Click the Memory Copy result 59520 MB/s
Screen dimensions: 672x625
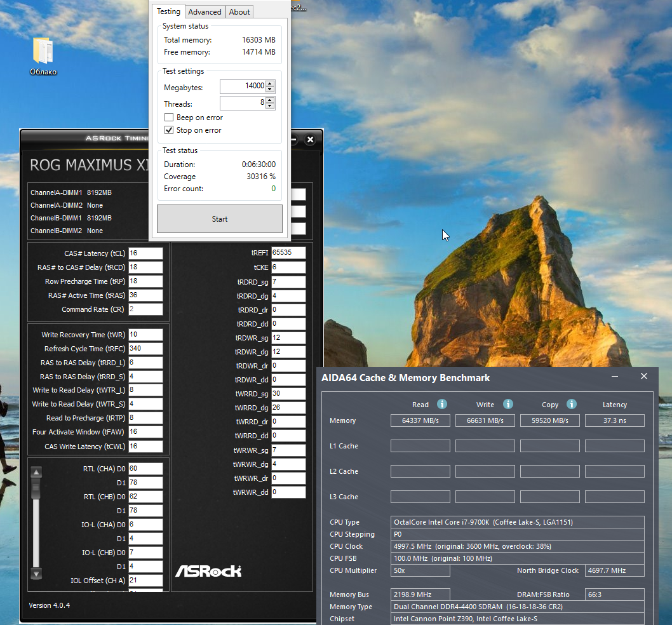(x=549, y=420)
